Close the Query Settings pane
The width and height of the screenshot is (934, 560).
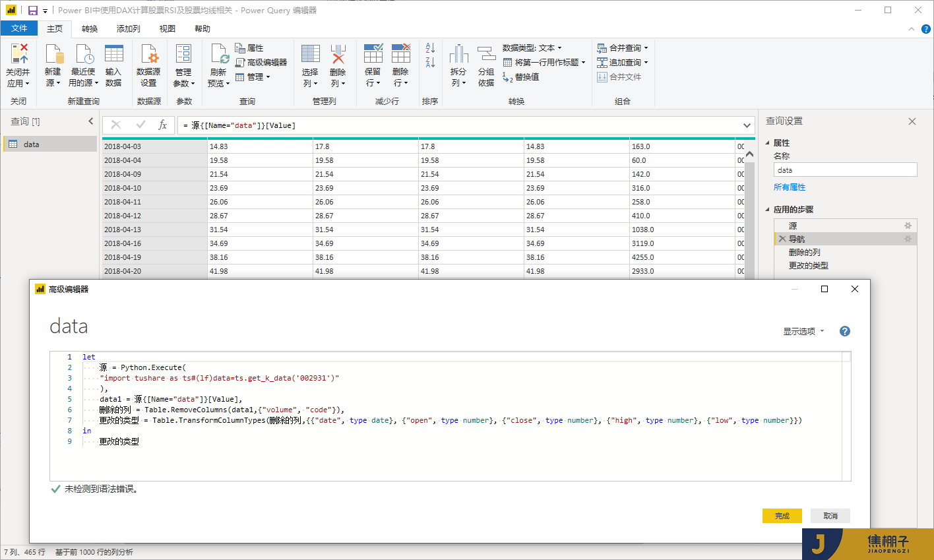click(912, 121)
